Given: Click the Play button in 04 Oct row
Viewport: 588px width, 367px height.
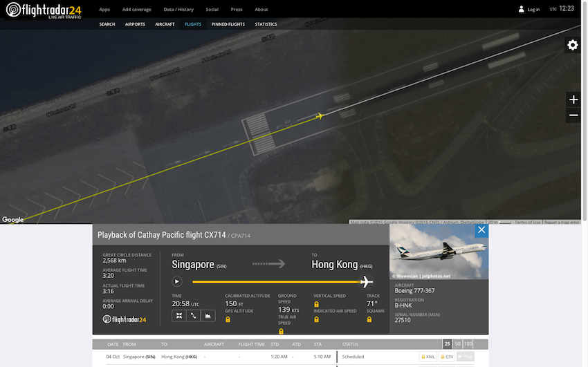Looking at the screenshot, I should tap(466, 357).
